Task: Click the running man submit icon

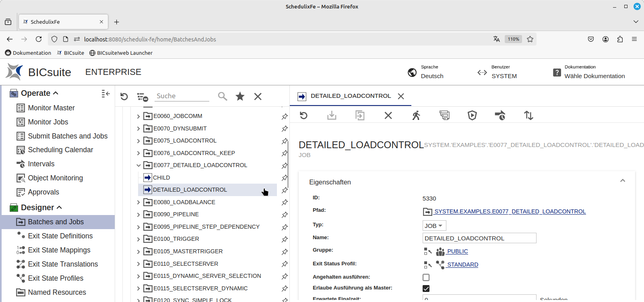Action: point(416,116)
